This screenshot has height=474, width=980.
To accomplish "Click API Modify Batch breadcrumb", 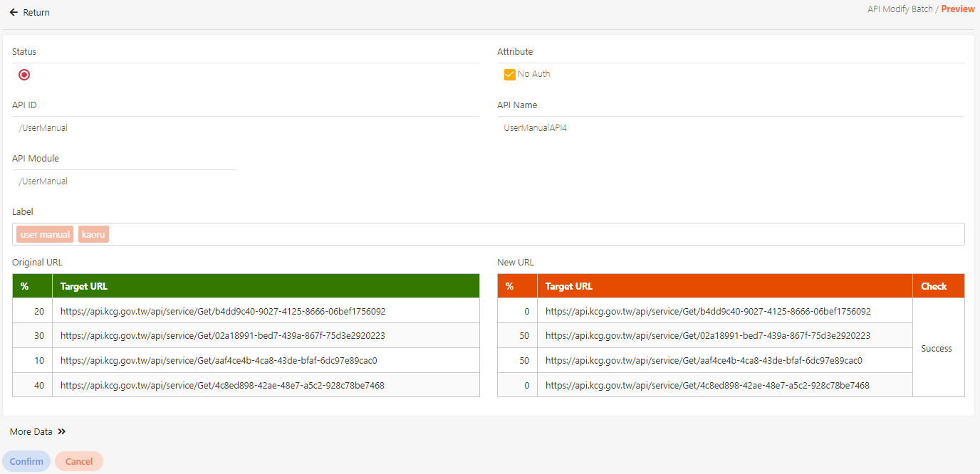I will point(900,9).
